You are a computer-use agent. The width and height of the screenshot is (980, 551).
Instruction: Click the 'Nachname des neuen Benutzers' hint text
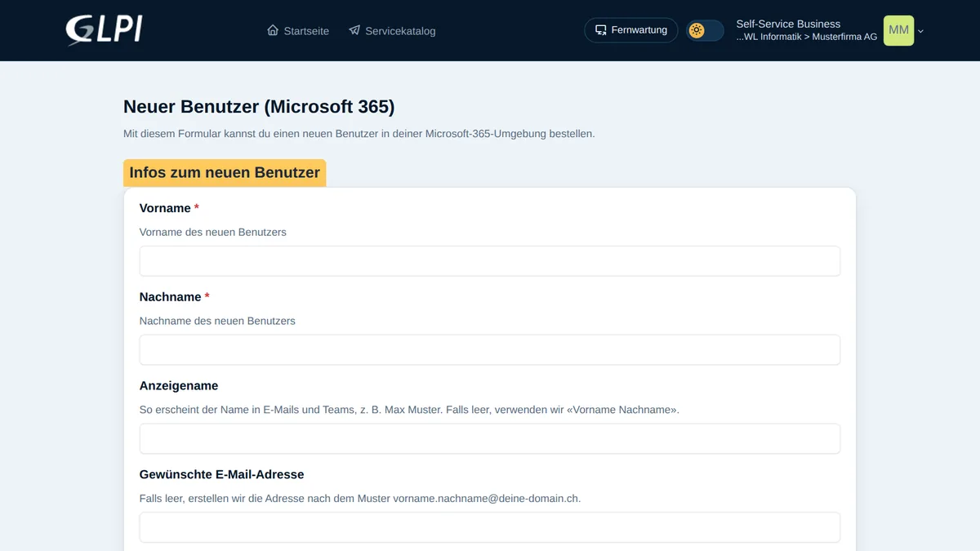217,321
